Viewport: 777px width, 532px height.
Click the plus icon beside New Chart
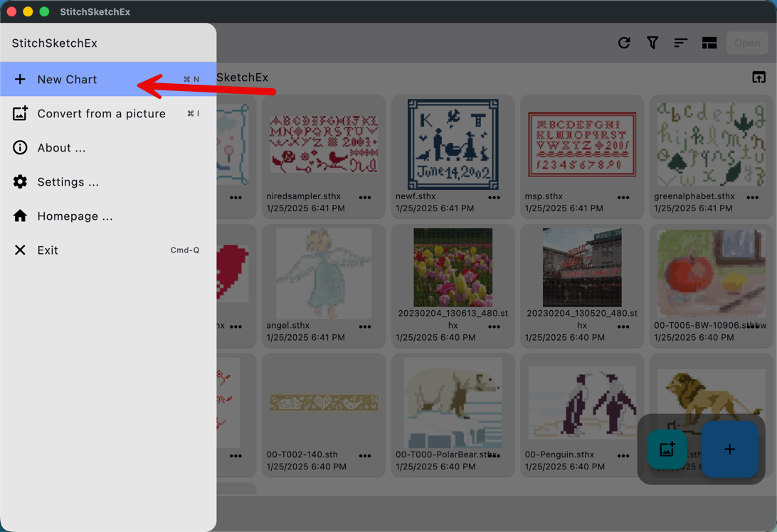click(20, 79)
